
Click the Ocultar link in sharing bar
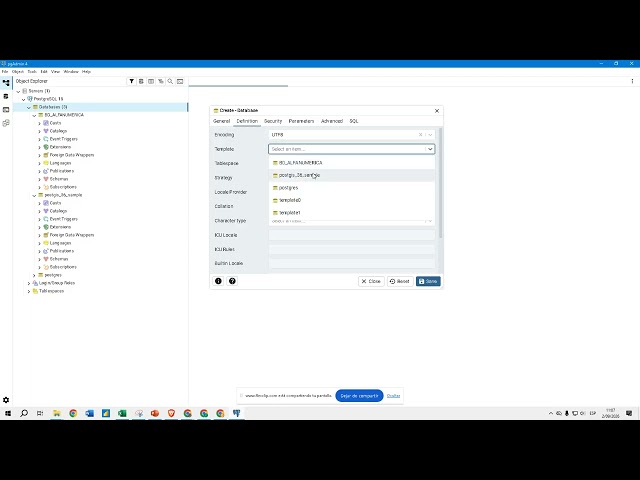coord(393,396)
